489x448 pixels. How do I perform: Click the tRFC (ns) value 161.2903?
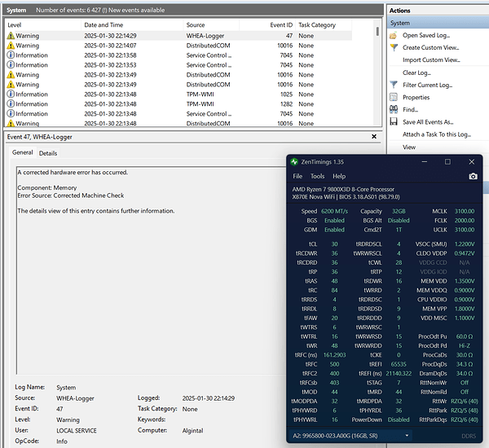(x=334, y=355)
